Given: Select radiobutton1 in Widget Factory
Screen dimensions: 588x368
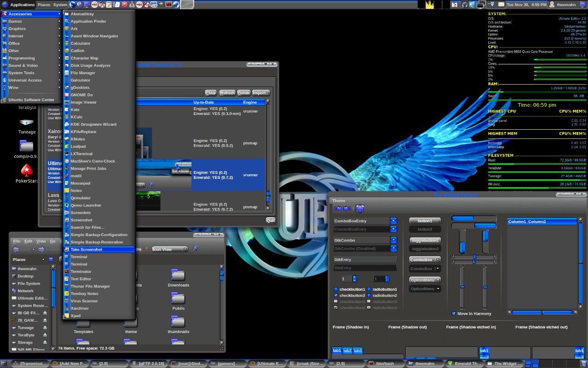Looking at the screenshot, I should [x=369, y=289].
